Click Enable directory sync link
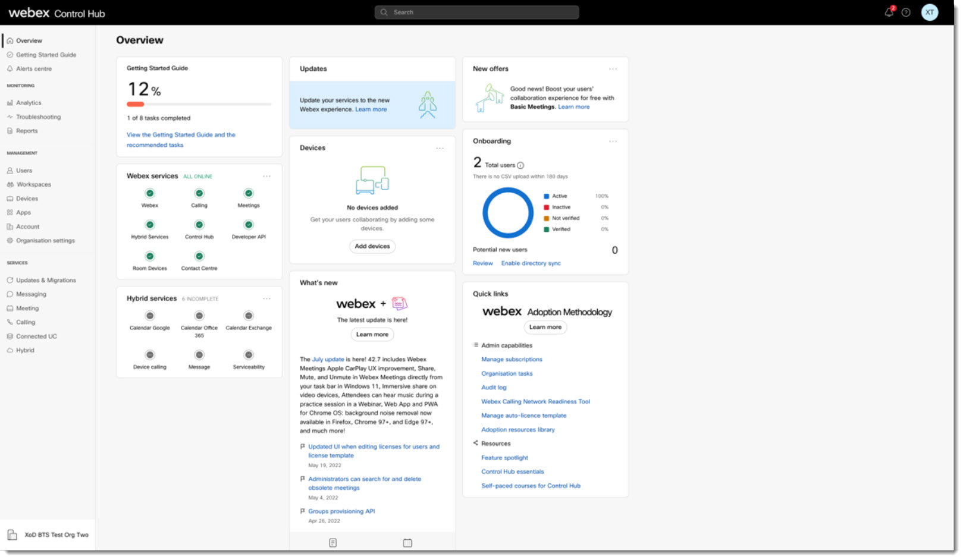963x560 pixels. coord(531,263)
